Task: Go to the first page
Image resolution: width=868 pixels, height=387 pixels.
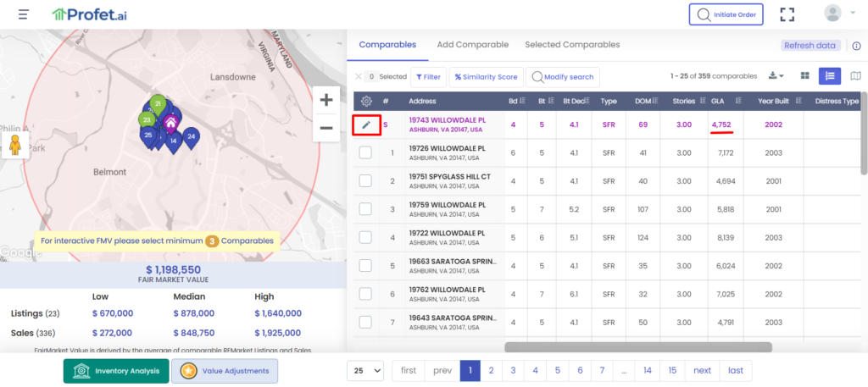Action: click(409, 370)
